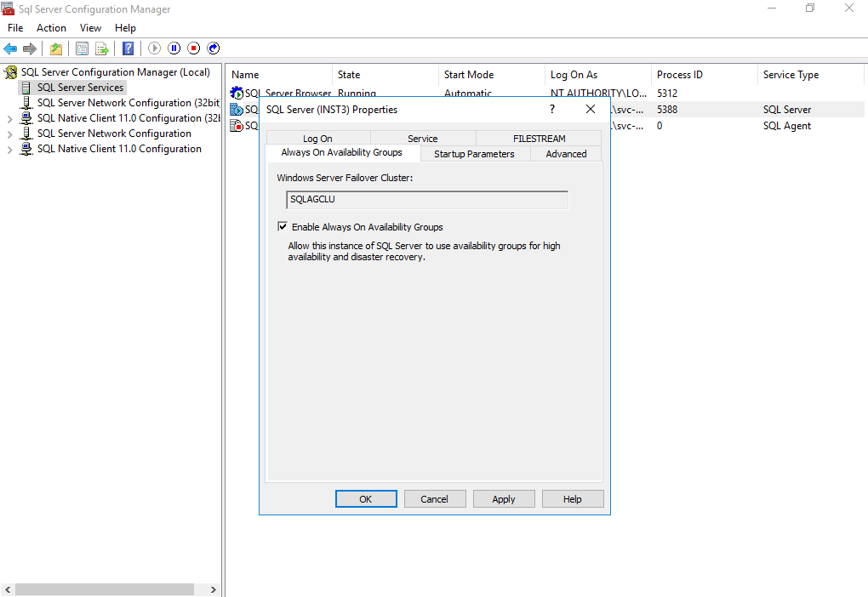This screenshot has height=597, width=868.
Task: Click the blue Help question-mark toolbar icon
Action: pos(128,48)
